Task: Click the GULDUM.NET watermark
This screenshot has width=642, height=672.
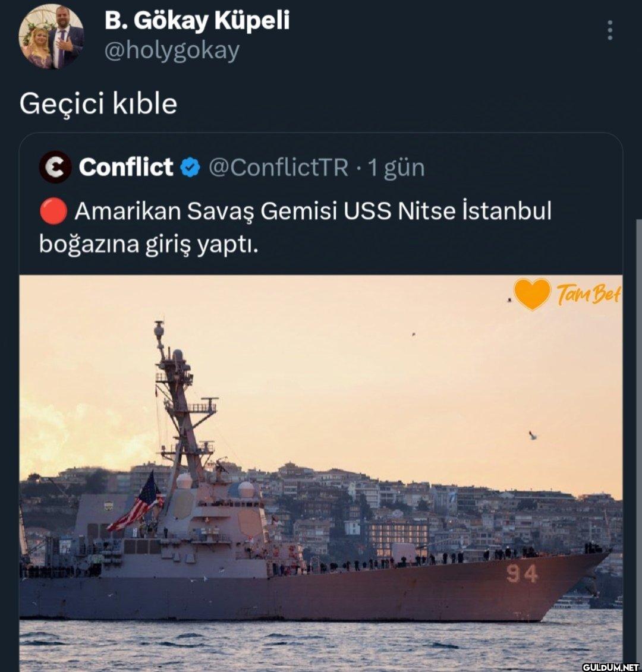Action: 610,667
